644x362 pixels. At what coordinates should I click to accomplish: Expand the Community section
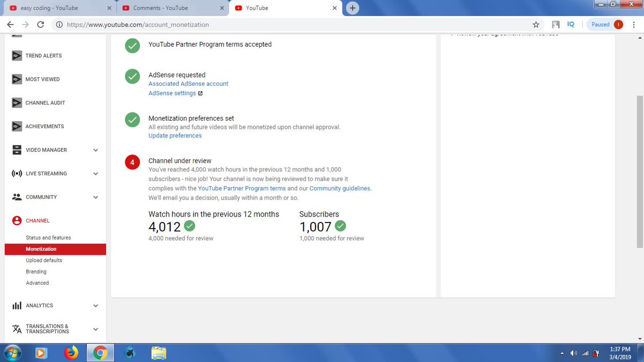pyautogui.click(x=96, y=197)
